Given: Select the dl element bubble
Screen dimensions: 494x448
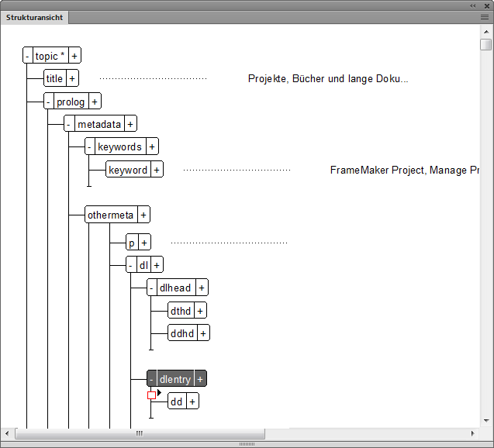Looking at the screenshot, I should (143, 265).
